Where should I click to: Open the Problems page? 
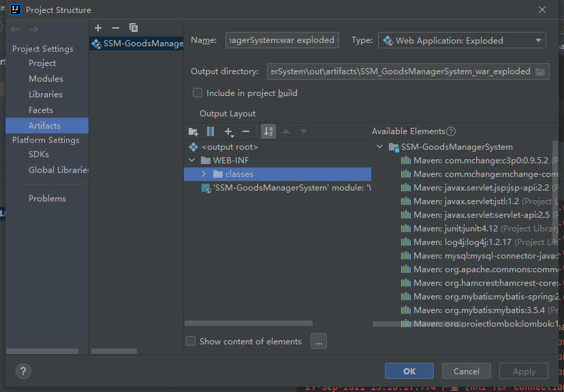point(47,198)
